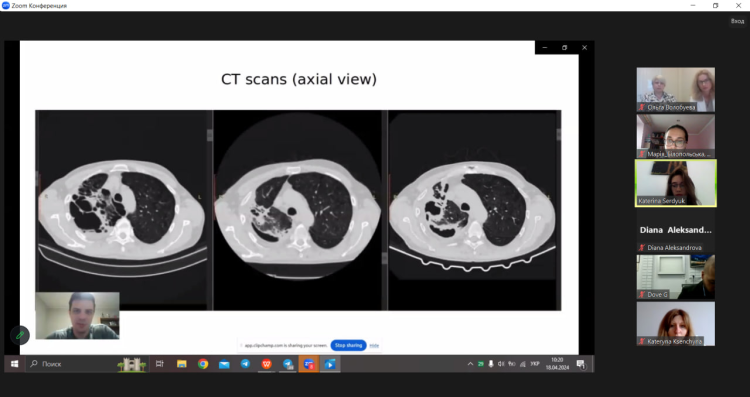Click the Stop sharing button
The height and width of the screenshot is (397, 750).
[348, 345]
